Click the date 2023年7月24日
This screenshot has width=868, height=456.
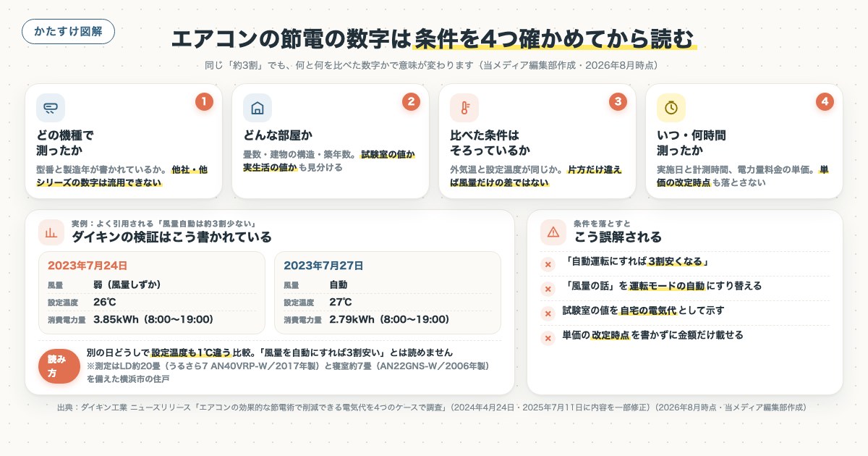[x=88, y=265]
